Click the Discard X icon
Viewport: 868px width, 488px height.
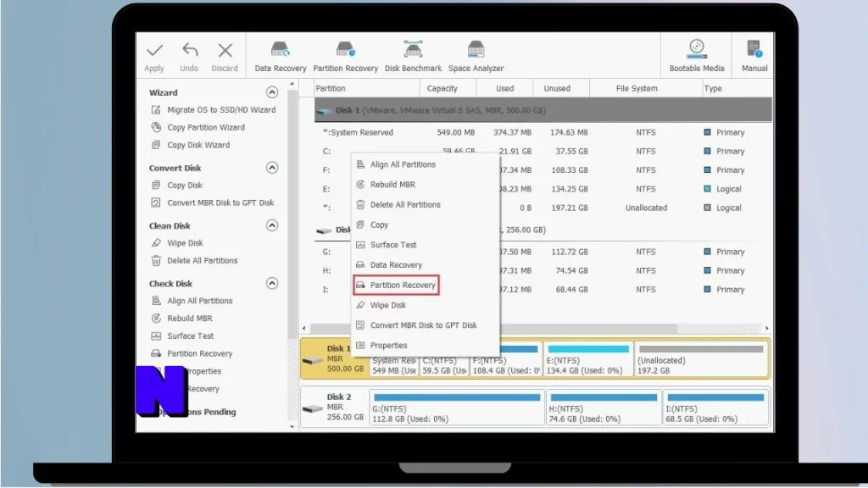(x=225, y=51)
